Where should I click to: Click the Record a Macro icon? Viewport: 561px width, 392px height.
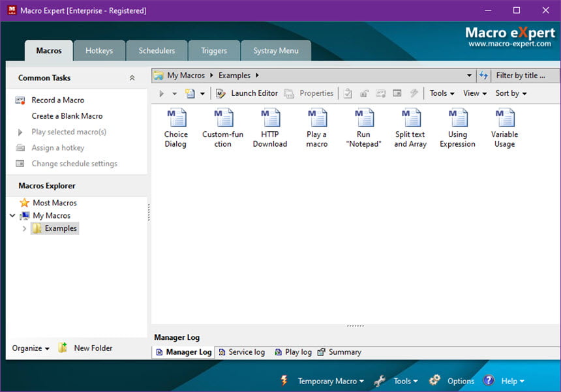click(x=20, y=100)
